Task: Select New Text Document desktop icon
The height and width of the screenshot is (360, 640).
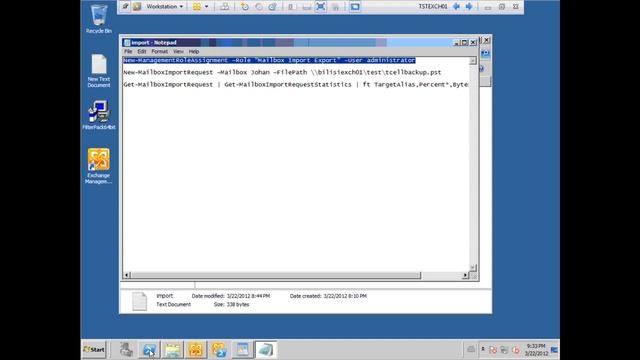Action: (x=99, y=71)
